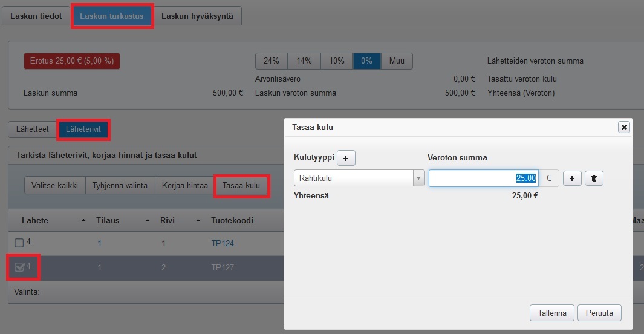This screenshot has width=644, height=334.
Task: Sort by Tilaus column arrow
Action: (x=148, y=220)
